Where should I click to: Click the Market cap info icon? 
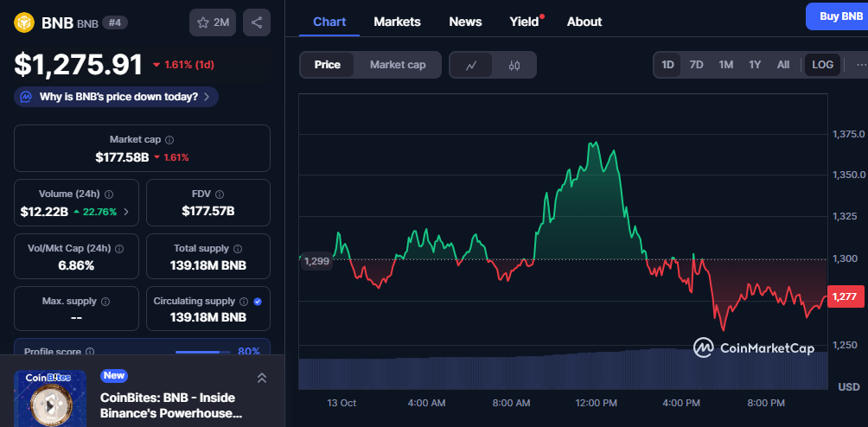click(169, 139)
